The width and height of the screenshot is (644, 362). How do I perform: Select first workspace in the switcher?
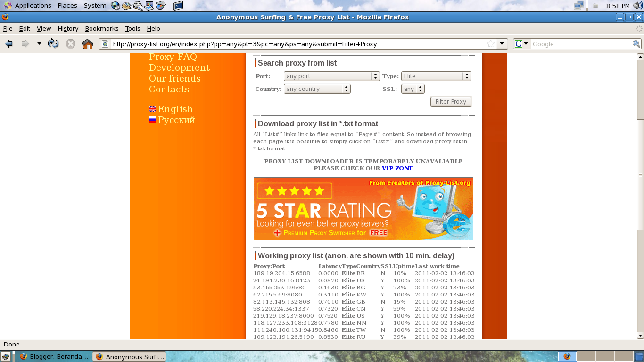click(x=567, y=356)
